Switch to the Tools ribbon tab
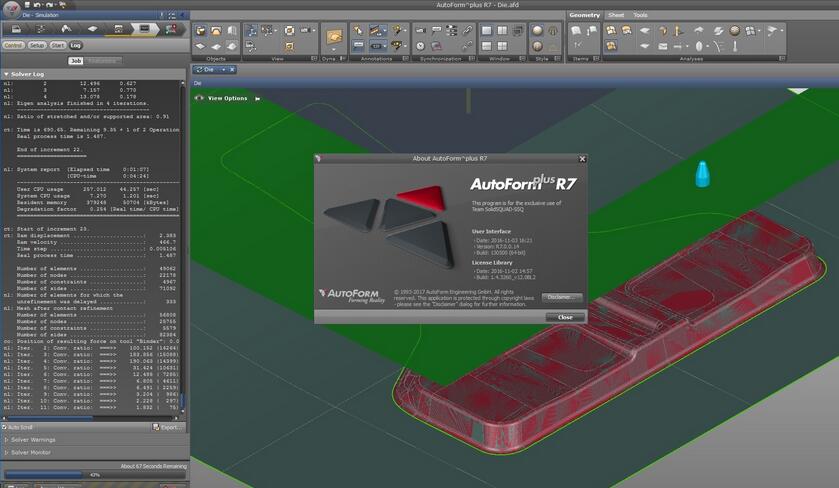The width and height of the screenshot is (839, 488). (x=640, y=15)
